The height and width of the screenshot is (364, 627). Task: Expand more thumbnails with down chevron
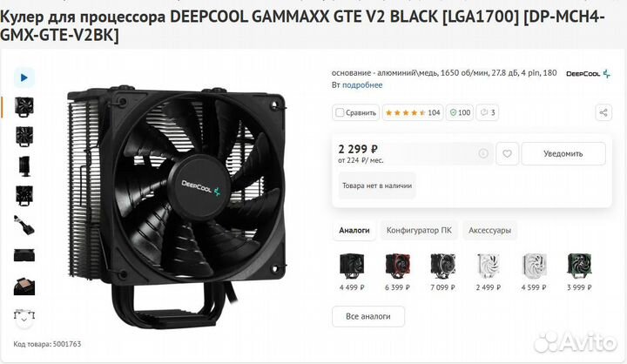(24, 320)
